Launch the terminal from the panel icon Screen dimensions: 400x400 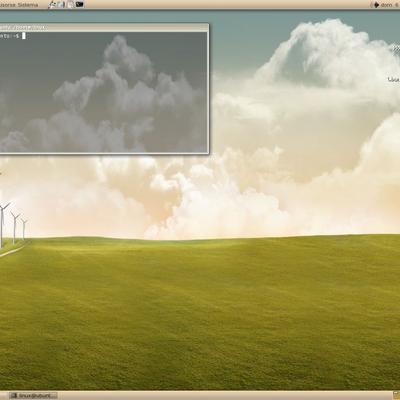point(79,4)
